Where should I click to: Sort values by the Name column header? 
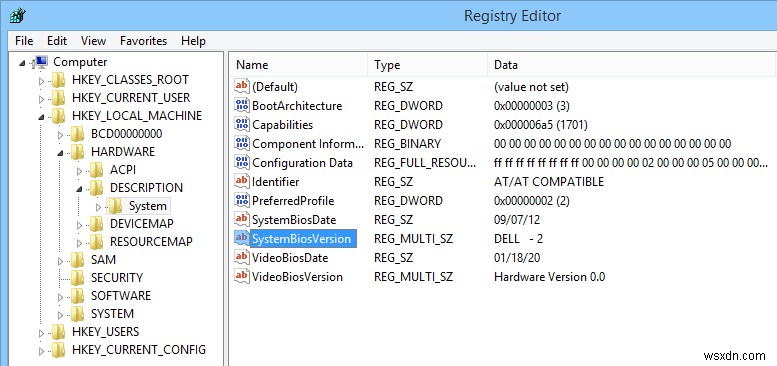298,65
